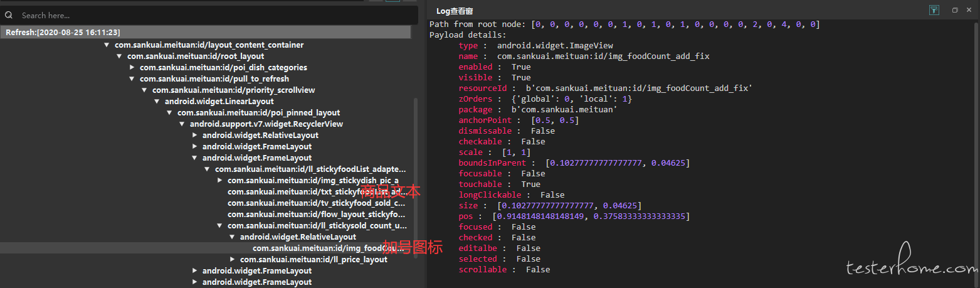The width and height of the screenshot is (980, 288).
Task: Click the 'boundsInParent' payload line
Action: [x=574, y=163]
